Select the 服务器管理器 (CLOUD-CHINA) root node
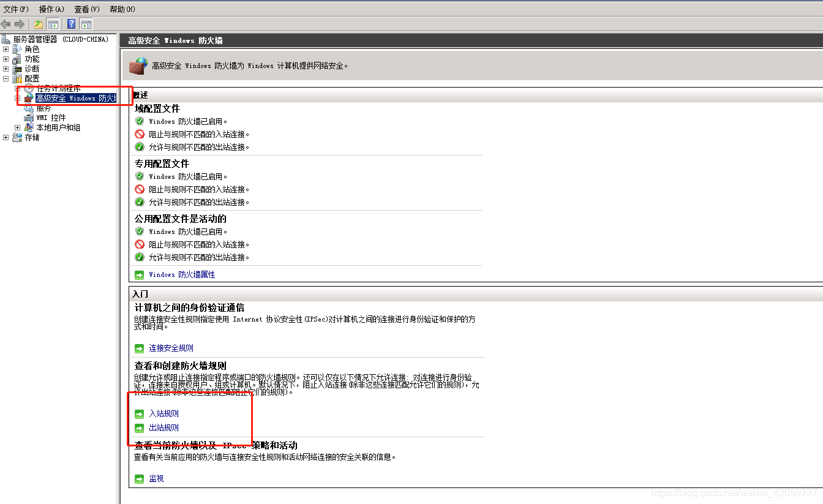Image resolution: width=823 pixels, height=504 pixels. pyautogui.click(x=61, y=39)
